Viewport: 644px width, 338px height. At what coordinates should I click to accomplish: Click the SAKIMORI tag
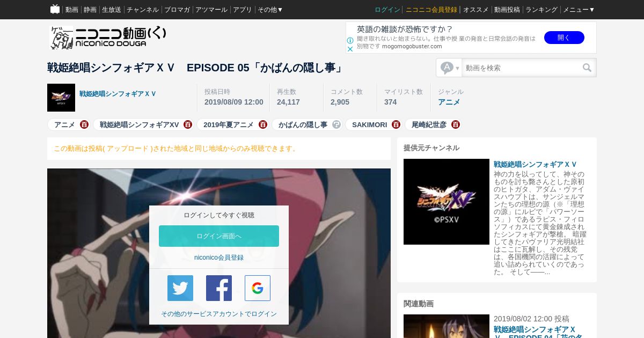369,124
